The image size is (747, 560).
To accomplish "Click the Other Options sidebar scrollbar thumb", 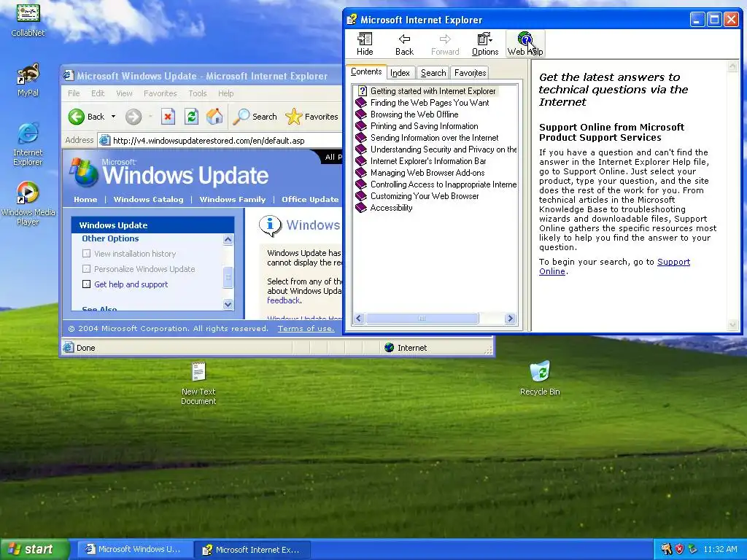I will 228,278.
